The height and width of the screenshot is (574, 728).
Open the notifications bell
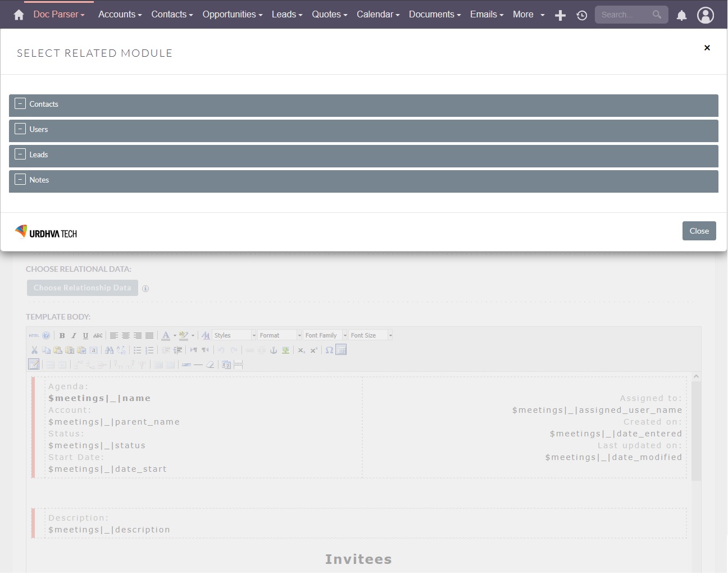(681, 15)
